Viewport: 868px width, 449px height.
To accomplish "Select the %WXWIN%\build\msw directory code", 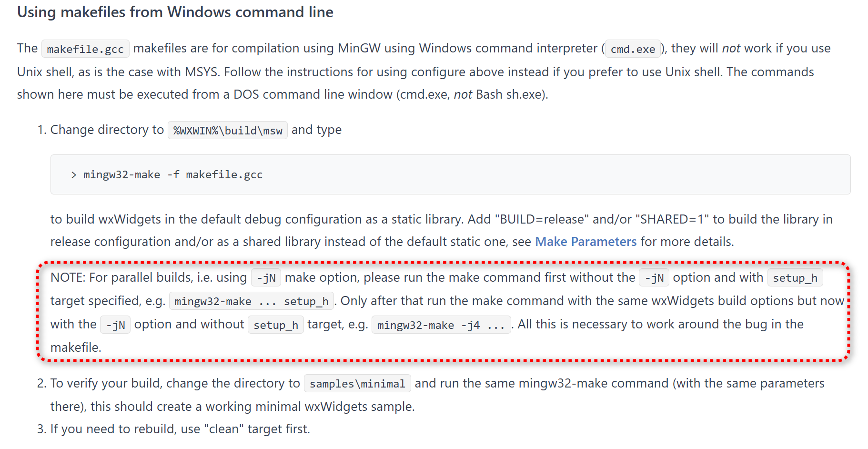I will pos(228,131).
